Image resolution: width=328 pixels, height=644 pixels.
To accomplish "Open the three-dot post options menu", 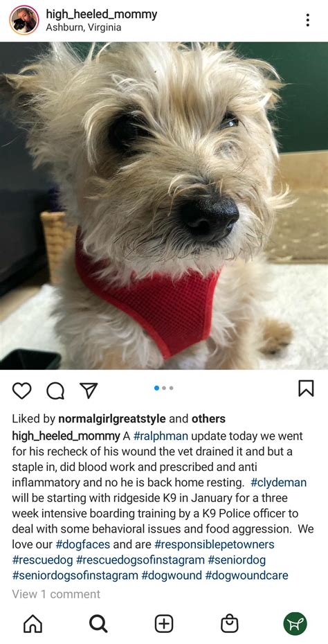I will tap(307, 20).
